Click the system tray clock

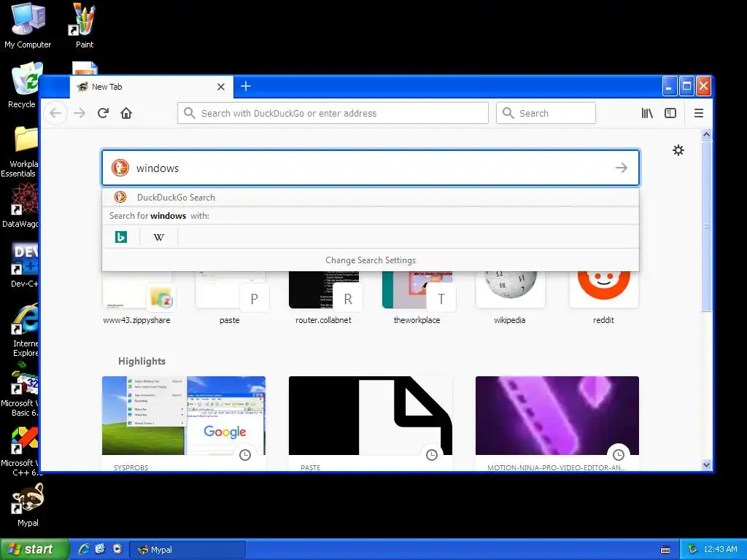click(720, 549)
